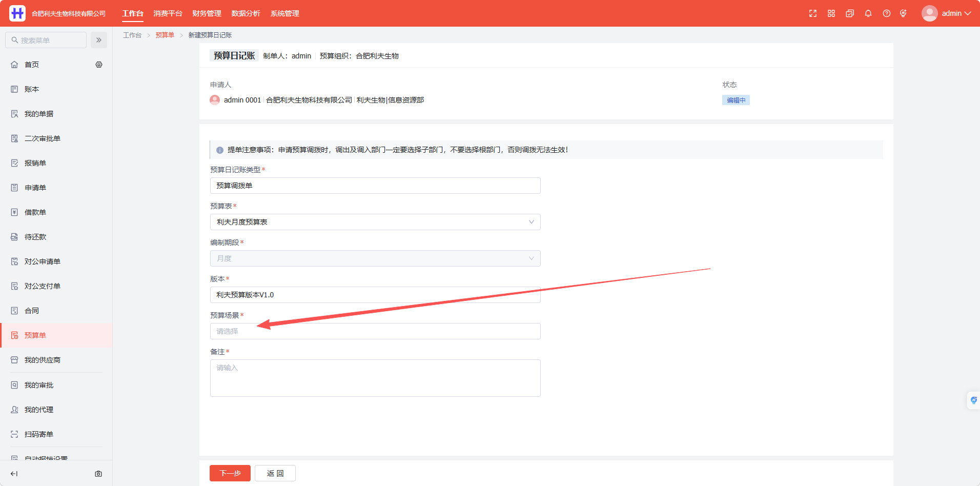Open the apps grid icon

tap(831, 13)
